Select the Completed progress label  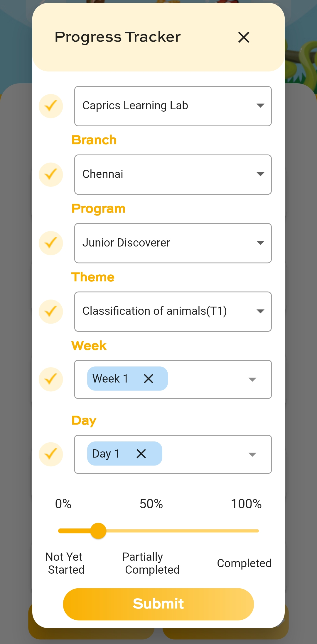244,563
